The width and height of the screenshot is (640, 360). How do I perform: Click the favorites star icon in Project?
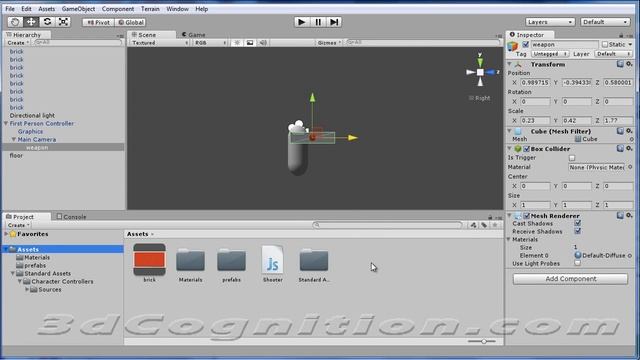[495, 225]
